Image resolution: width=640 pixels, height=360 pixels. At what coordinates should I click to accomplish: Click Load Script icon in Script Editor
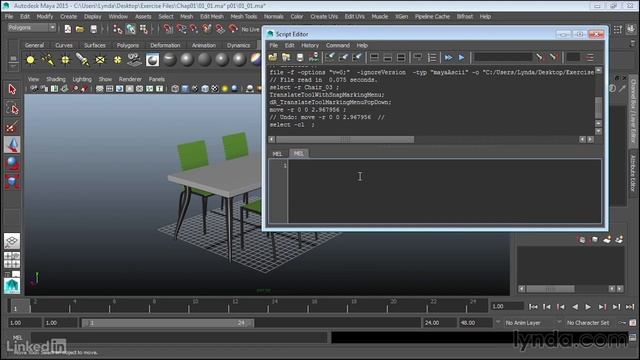coord(273,58)
